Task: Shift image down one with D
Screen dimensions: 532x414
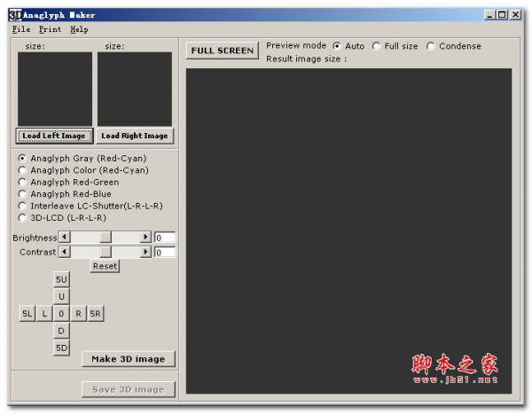Action: [x=61, y=331]
